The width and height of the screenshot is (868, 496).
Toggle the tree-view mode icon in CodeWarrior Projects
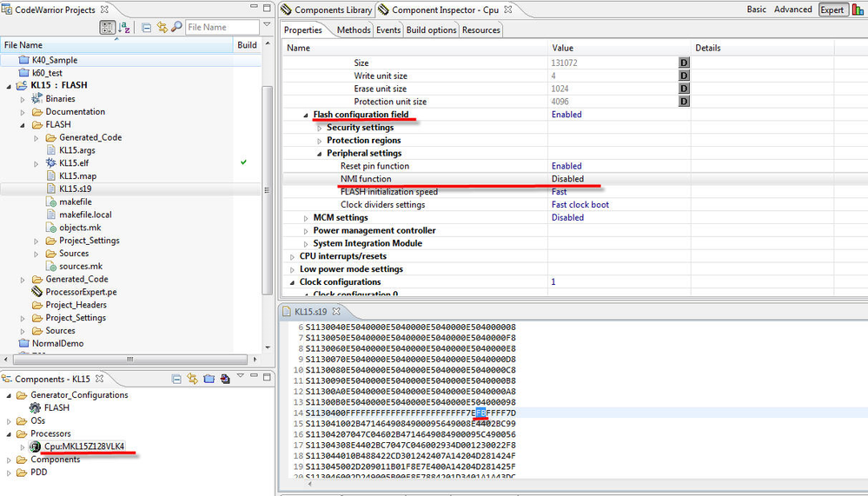[107, 27]
